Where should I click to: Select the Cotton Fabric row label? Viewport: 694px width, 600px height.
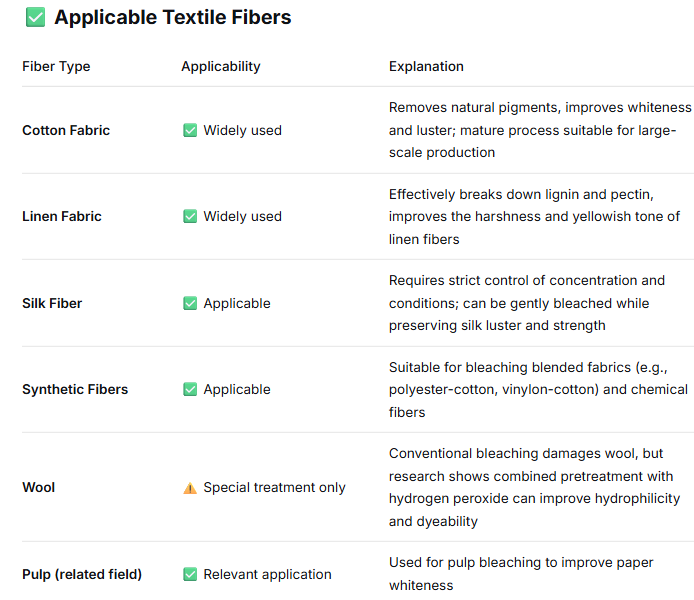click(66, 130)
